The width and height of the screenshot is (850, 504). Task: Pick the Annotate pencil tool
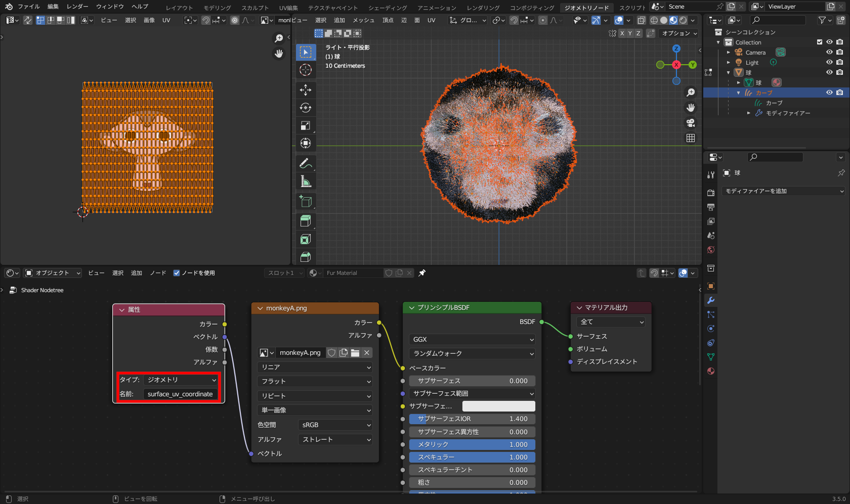(306, 163)
